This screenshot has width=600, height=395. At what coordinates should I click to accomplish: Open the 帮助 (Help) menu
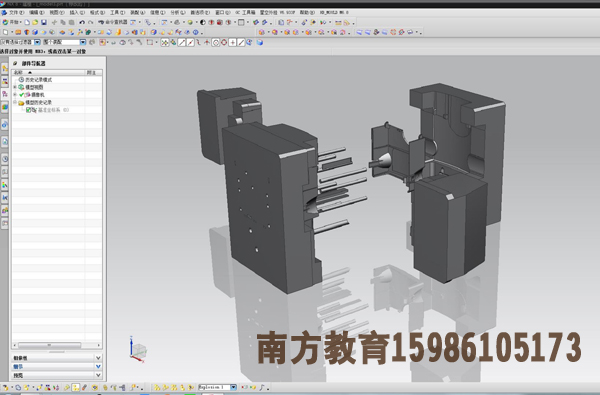[307, 13]
